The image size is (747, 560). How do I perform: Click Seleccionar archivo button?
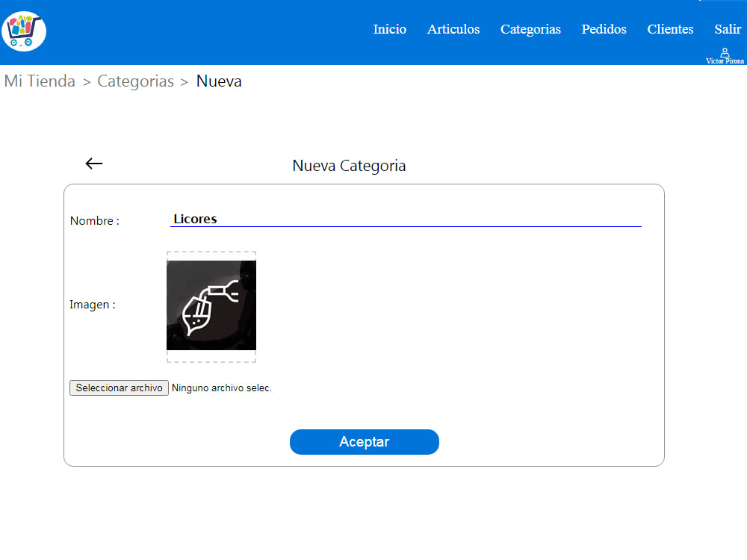pos(119,388)
